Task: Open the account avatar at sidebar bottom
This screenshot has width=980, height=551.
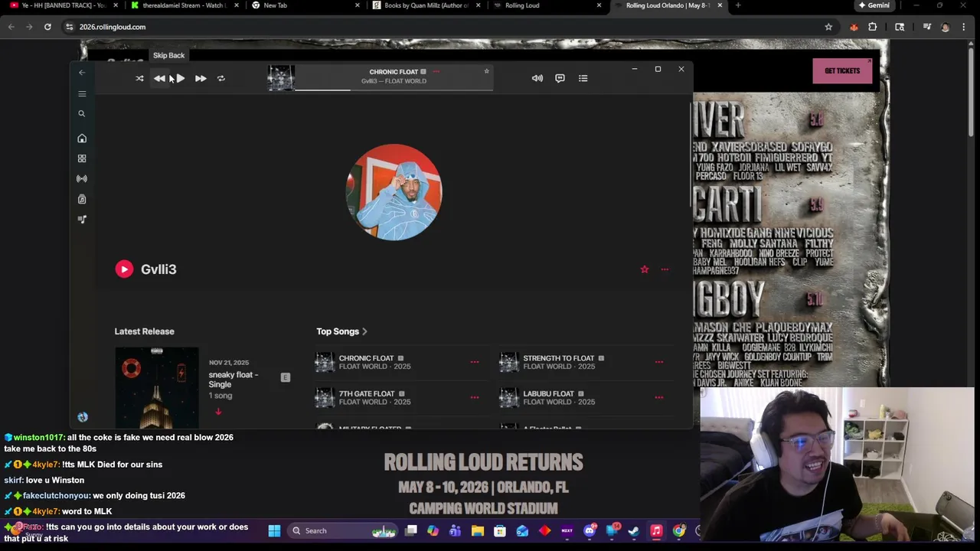Action: coord(83,417)
